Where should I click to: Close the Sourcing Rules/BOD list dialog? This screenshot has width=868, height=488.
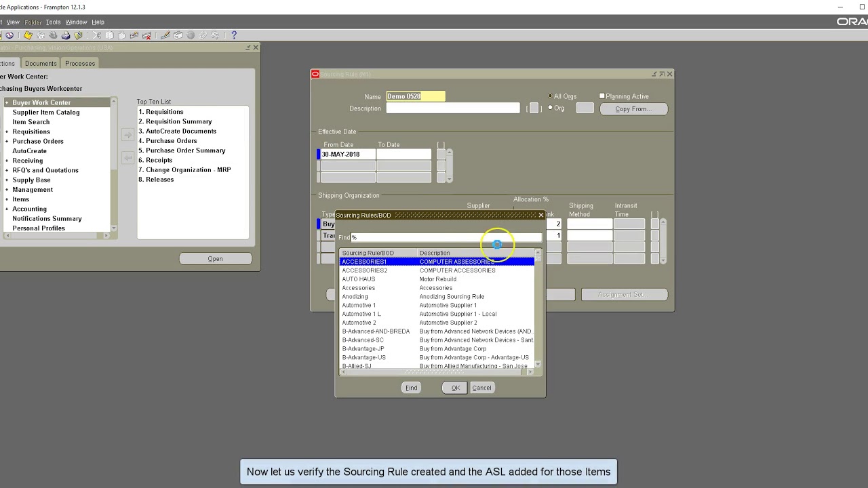540,215
